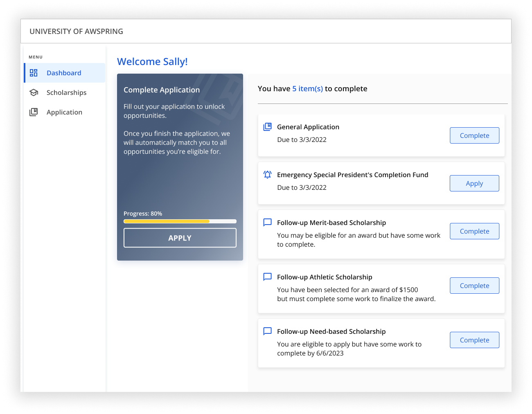Select 'Follow-up Athletic Scholarship' title

[325, 277]
